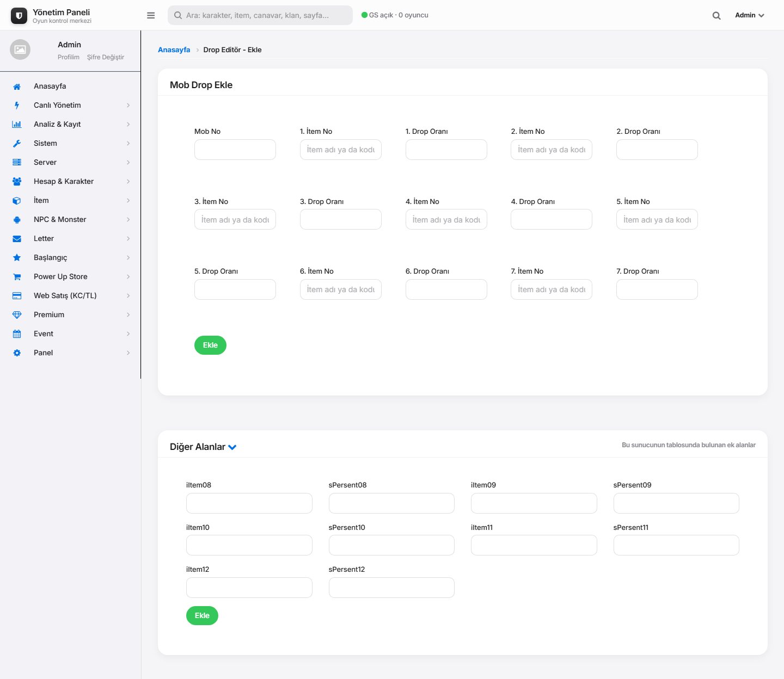The image size is (784, 679).
Task: Click the bar chart icon for Analiz & Kayıt
Action: (17, 125)
